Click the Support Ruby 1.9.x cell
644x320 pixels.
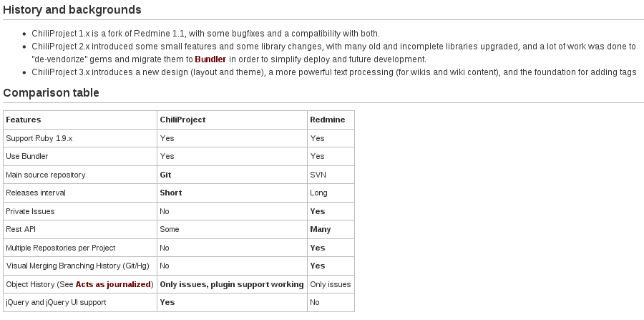coord(80,138)
